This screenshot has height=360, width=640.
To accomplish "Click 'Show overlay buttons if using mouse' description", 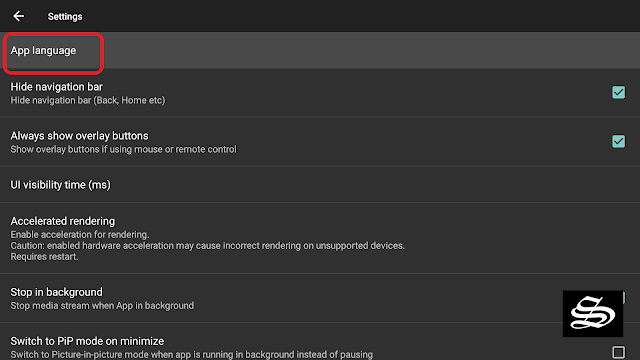I will [123, 149].
